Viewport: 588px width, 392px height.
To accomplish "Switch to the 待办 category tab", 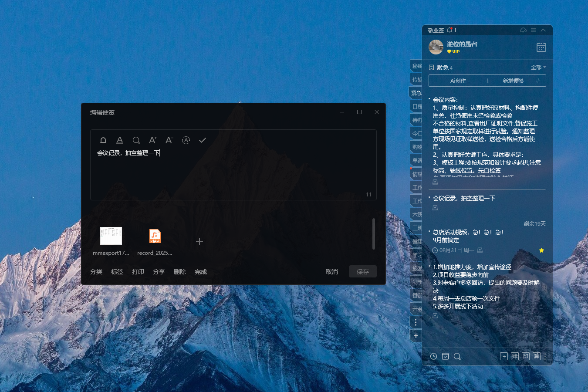I will click(x=416, y=120).
